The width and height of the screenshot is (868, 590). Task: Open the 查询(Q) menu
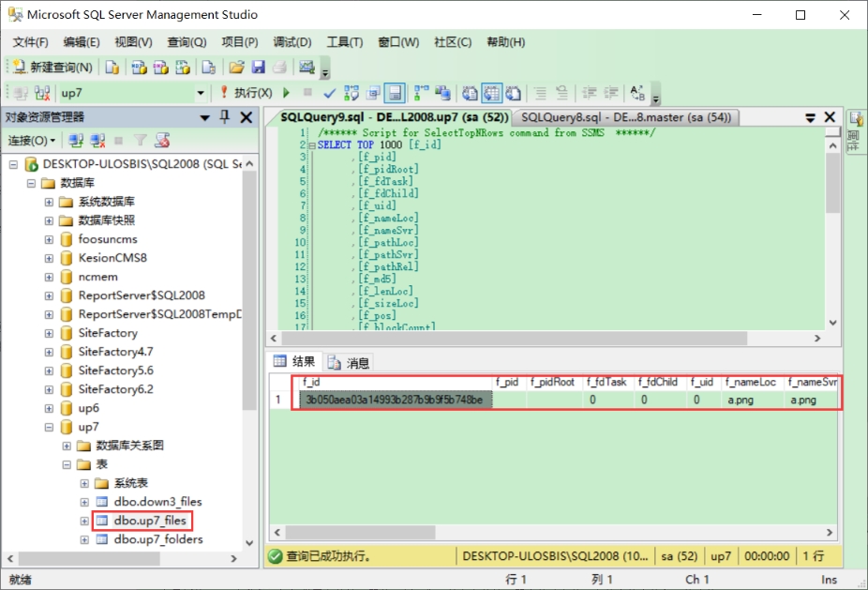(x=187, y=42)
